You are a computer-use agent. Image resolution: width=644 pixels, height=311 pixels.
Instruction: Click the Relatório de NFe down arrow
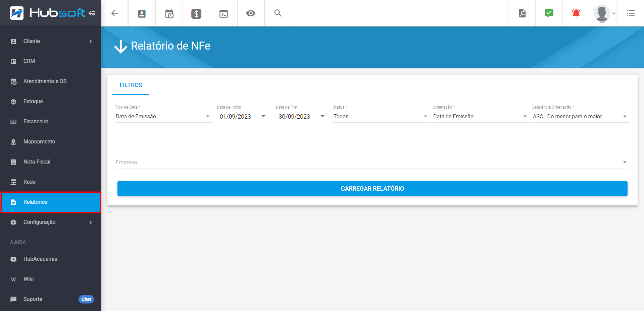pyautogui.click(x=121, y=47)
